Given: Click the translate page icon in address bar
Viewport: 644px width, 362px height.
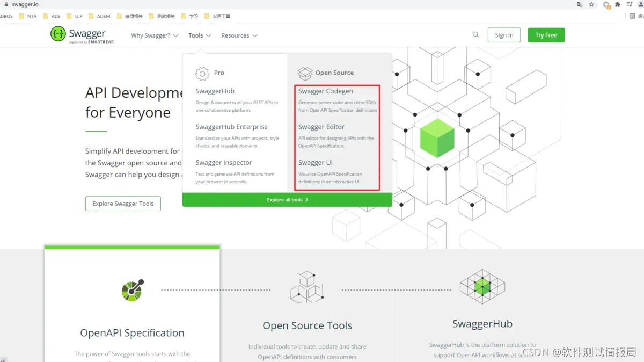Looking at the screenshot, I should [580, 4].
